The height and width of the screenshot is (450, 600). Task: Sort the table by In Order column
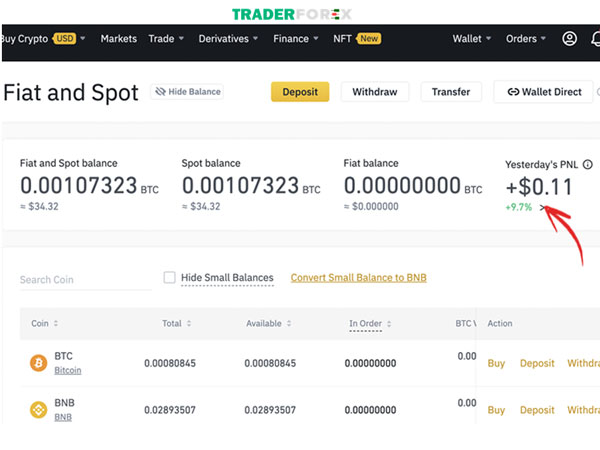370,324
